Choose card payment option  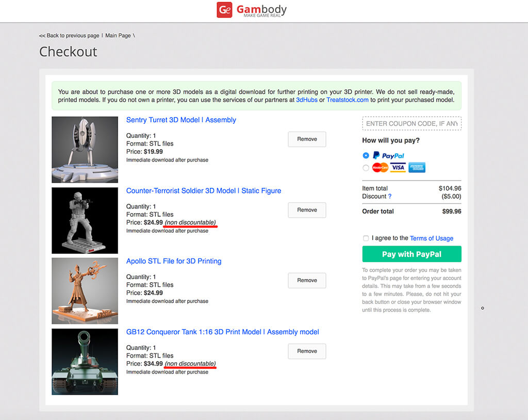pos(367,167)
